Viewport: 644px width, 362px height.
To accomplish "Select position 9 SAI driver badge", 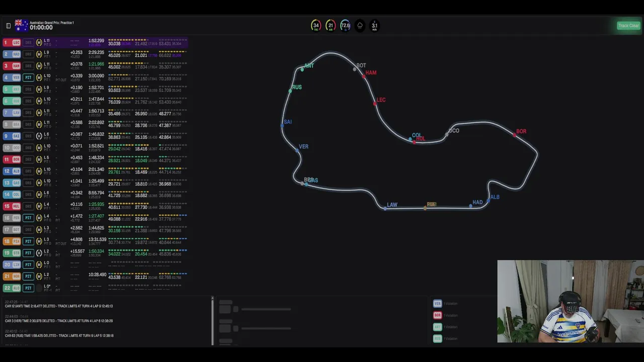I will click(x=12, y=136).
